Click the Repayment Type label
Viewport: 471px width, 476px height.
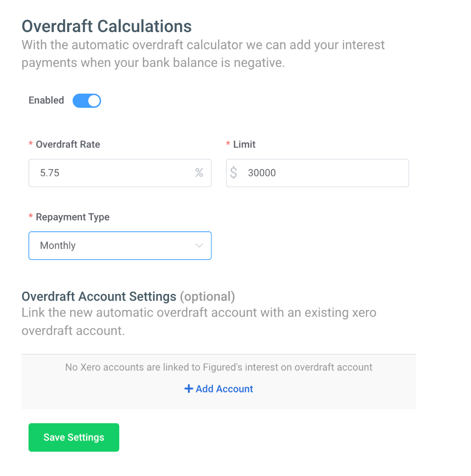point(73,217)
